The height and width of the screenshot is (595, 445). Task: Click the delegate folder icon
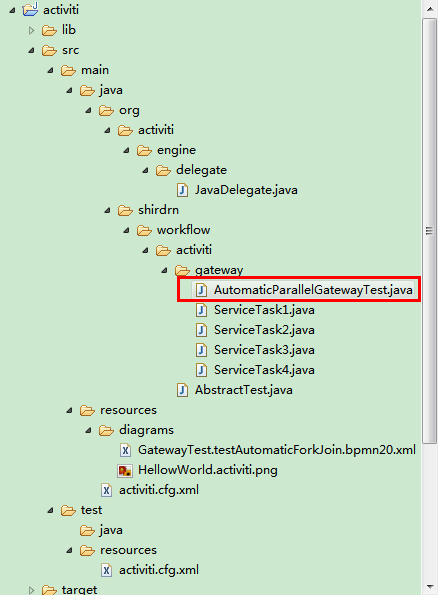click(x=163, y=170)
